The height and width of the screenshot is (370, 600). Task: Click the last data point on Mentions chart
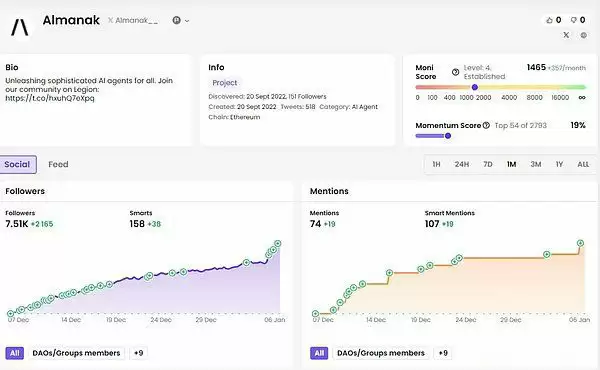(580, 243)
